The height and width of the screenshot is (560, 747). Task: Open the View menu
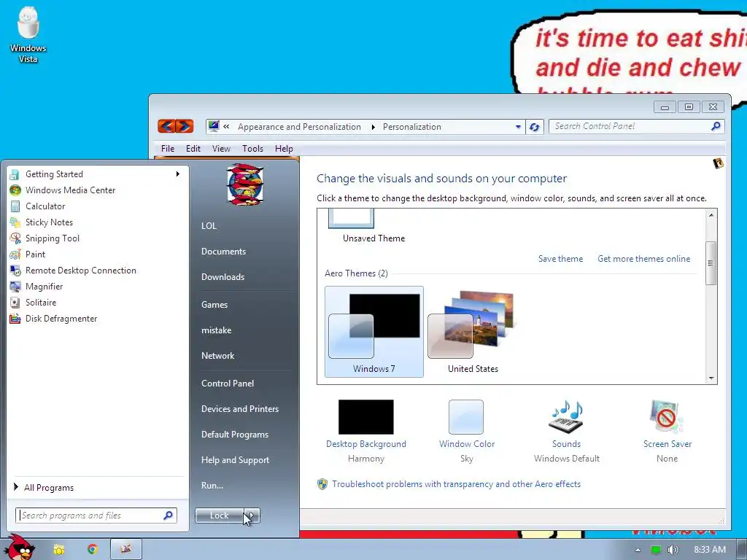[221, 149]
